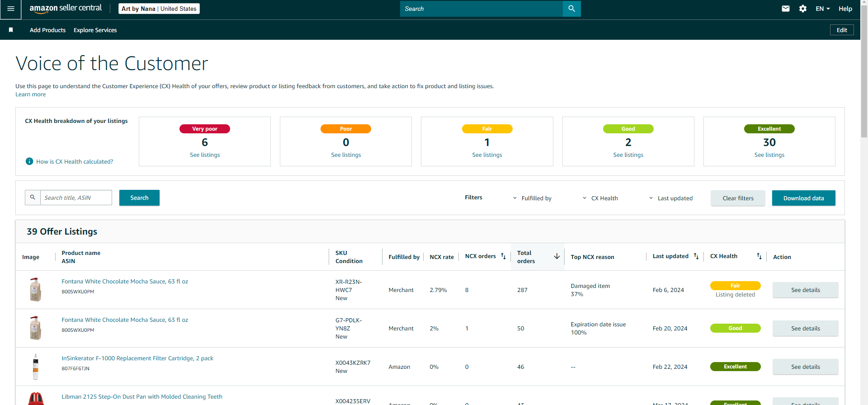
Task: Click the "Feb 22, 2024" date cell
Action: pos(670,367)
